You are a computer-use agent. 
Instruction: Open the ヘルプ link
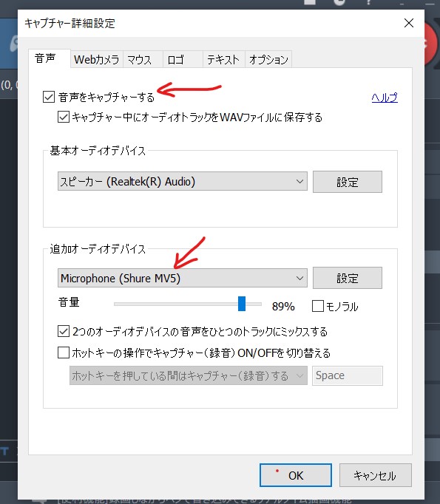click(385, 97)
